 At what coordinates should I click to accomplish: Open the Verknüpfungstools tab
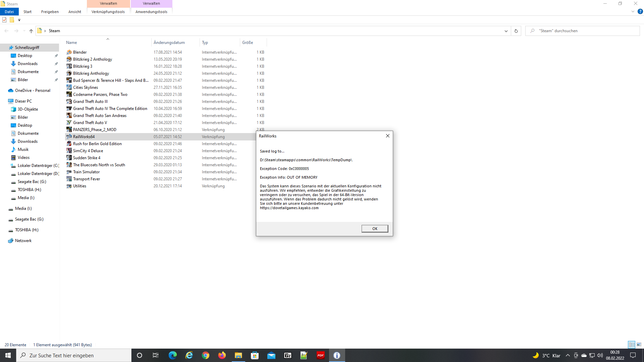pos(108,12)
